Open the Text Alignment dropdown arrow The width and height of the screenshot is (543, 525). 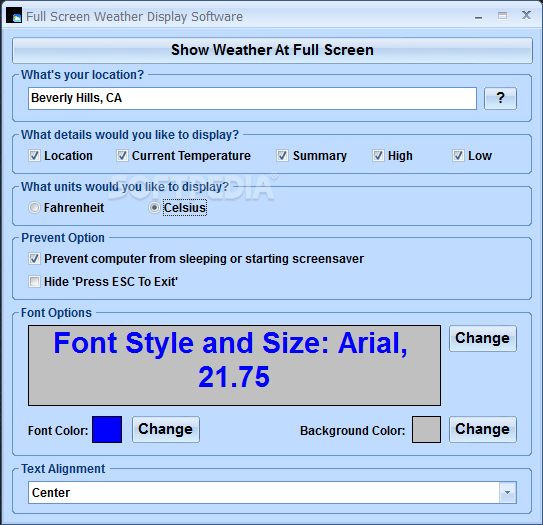pyautogui.click(x=507, y=492)
